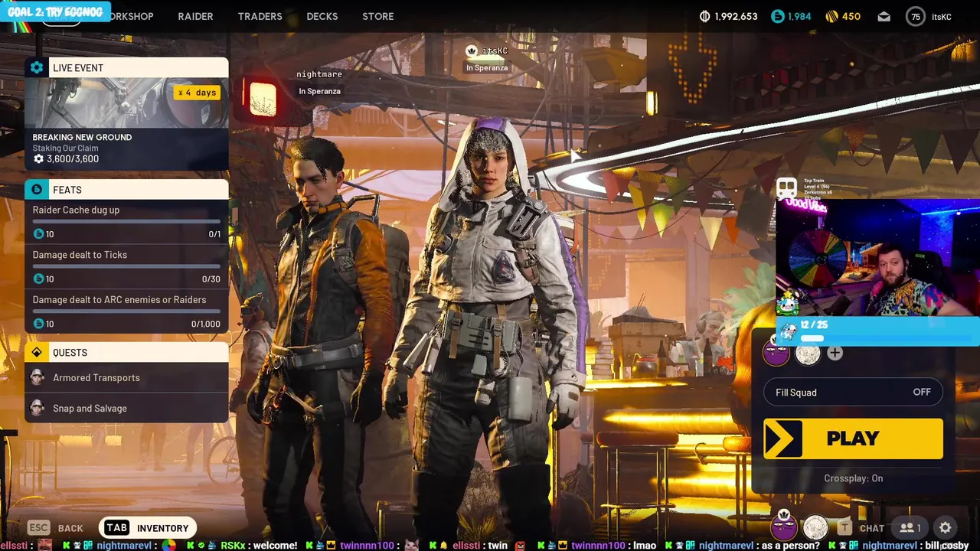Click the ESC Back button
Screen dimensions: 980x551
tap(55, 528)
